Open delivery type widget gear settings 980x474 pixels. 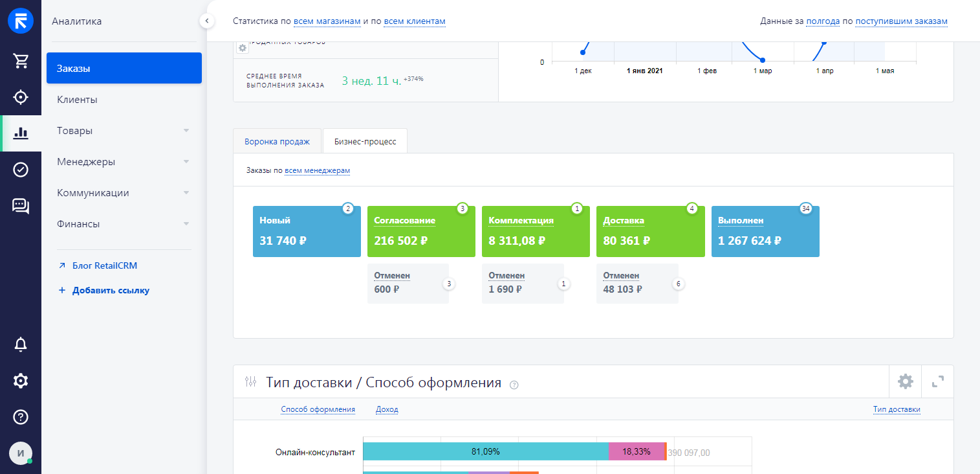905,381
